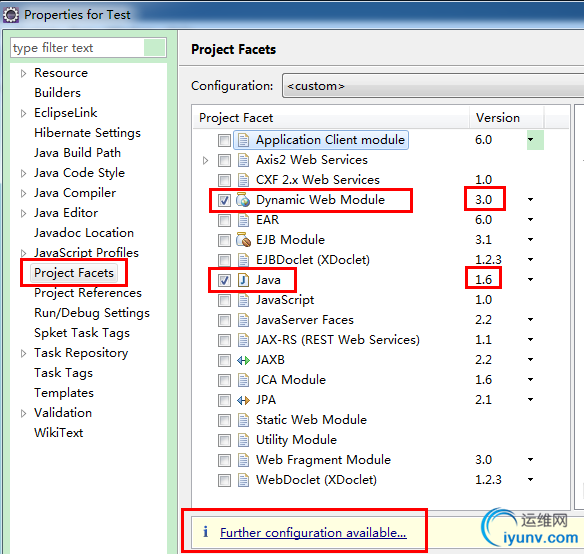
Task: Select the Builders properties page
Action: pyautogui.click(x=57, y=93)
